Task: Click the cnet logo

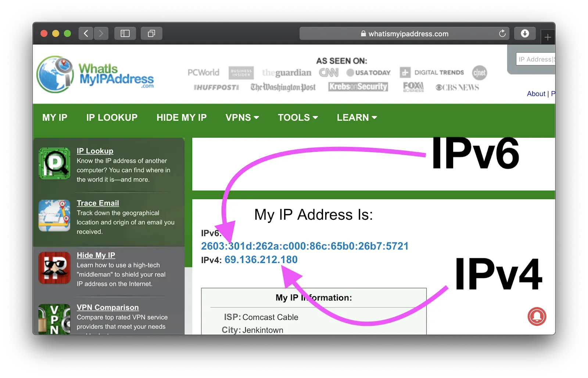Action: click(480, 73)
